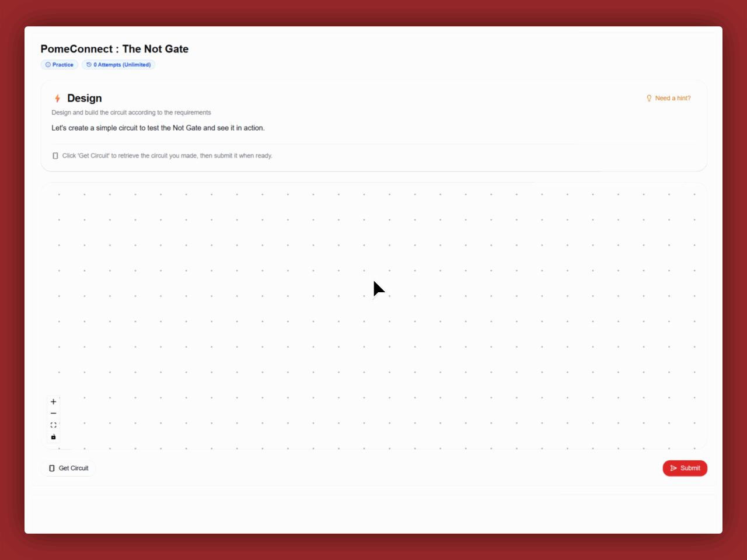This screenshot has height=560, width=747.
Task: Click the send icon on the Submit button
Action: pyautogui.click(x=674, y=468)
